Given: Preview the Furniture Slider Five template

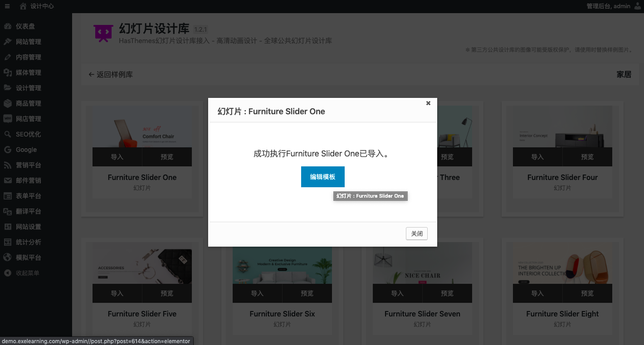Looking at the screenshot, I should point(167,293).
